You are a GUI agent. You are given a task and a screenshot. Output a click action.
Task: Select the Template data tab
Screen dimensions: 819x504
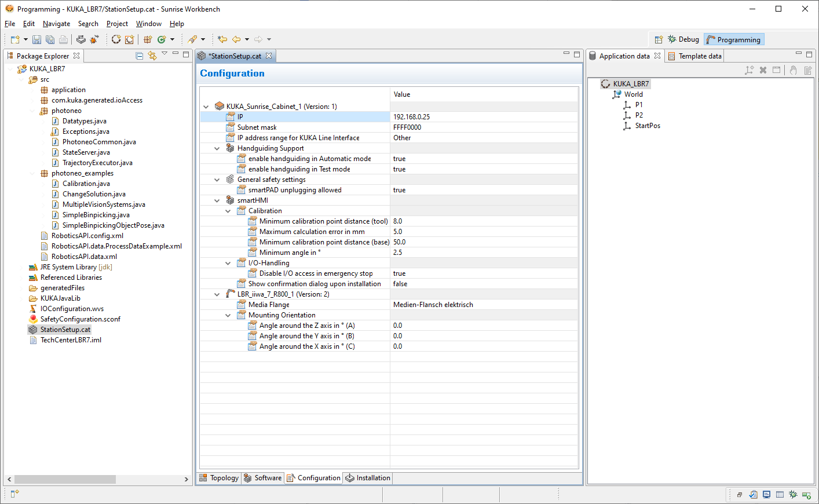click(694, 56)
